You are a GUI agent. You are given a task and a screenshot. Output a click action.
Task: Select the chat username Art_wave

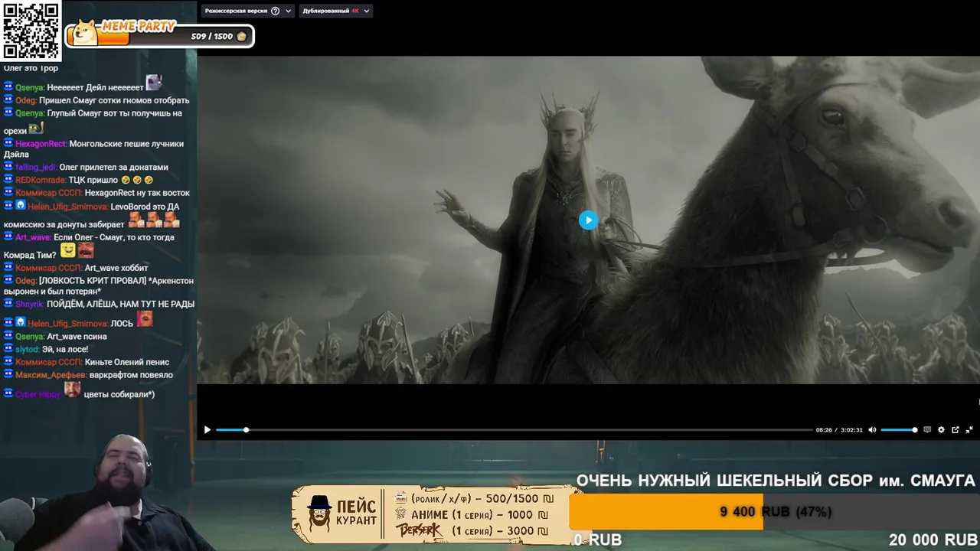tap(33, 237)
